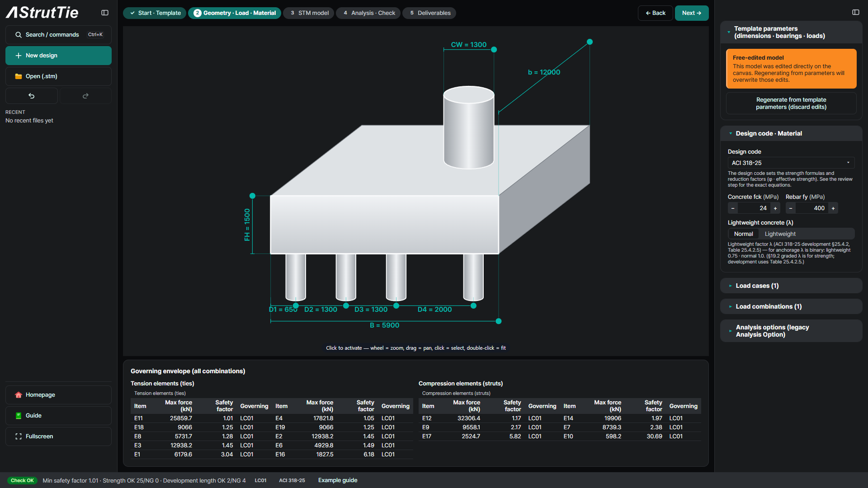Screen dimensions: 868x488
Task: Click the Next button
Action: [692, 13]
